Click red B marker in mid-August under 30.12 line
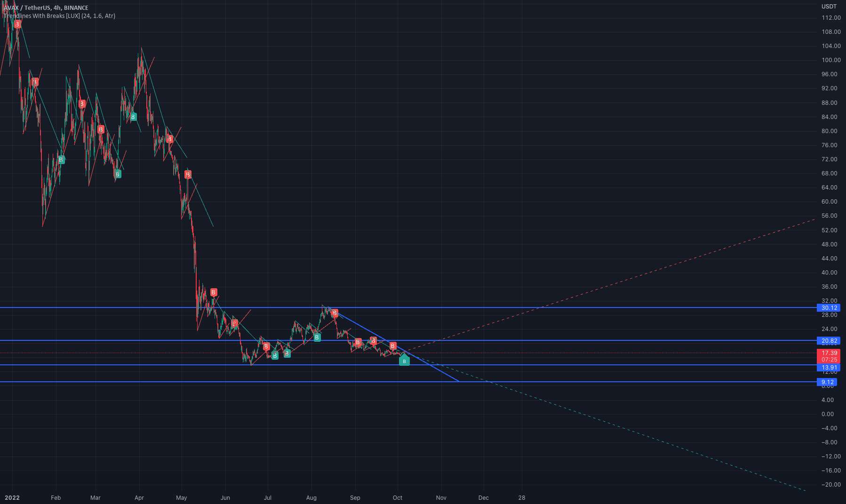846x504 pixels. [335, 313]
